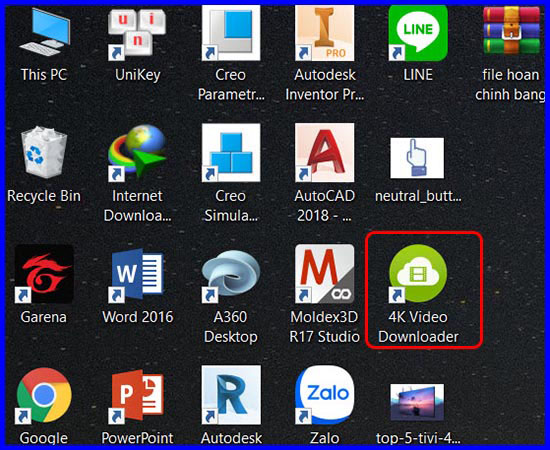
Task: Select the neutral_butt... image file
Action: (417, 158)
